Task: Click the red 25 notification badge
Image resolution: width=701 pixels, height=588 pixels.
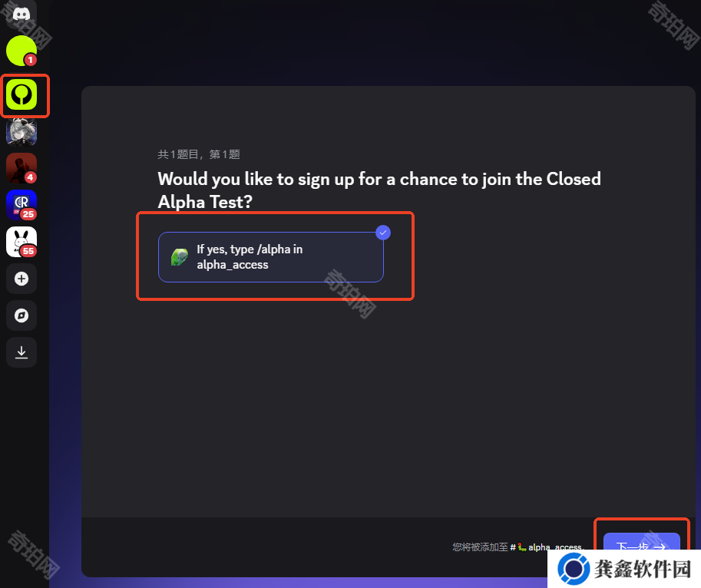Action: [28, 214]
